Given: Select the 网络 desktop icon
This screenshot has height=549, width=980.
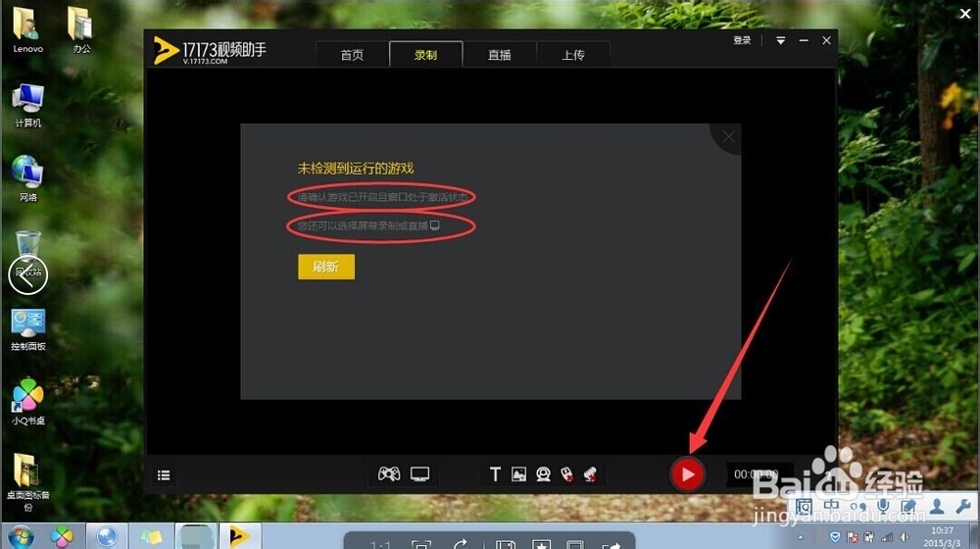Looking at the screenshot, I should pos(28,178).
